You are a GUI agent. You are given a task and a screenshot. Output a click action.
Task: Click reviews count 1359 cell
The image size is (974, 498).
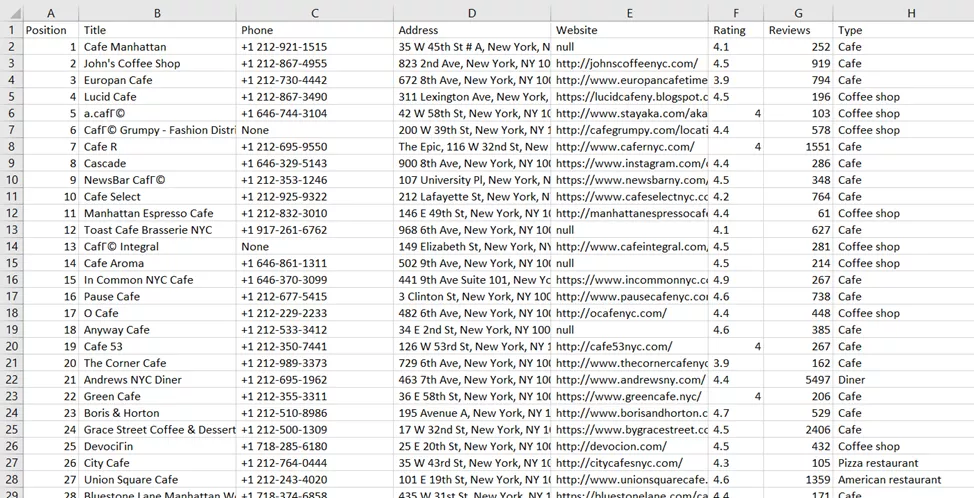click(x=798, y=479)
